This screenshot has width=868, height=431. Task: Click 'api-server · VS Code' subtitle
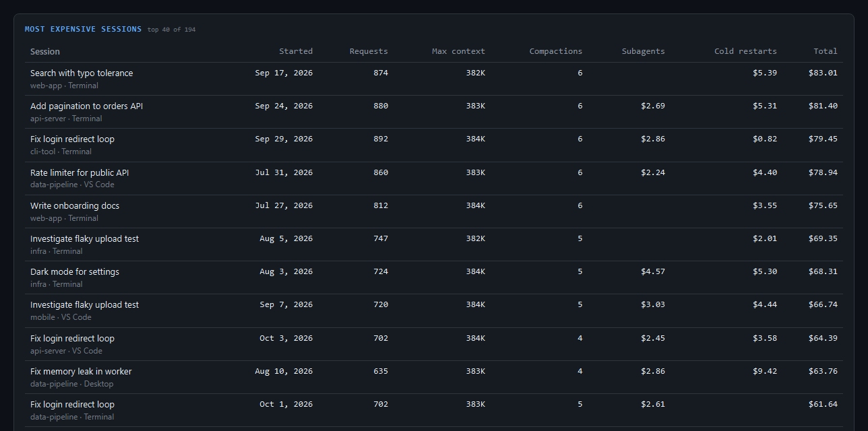point(66,351)
